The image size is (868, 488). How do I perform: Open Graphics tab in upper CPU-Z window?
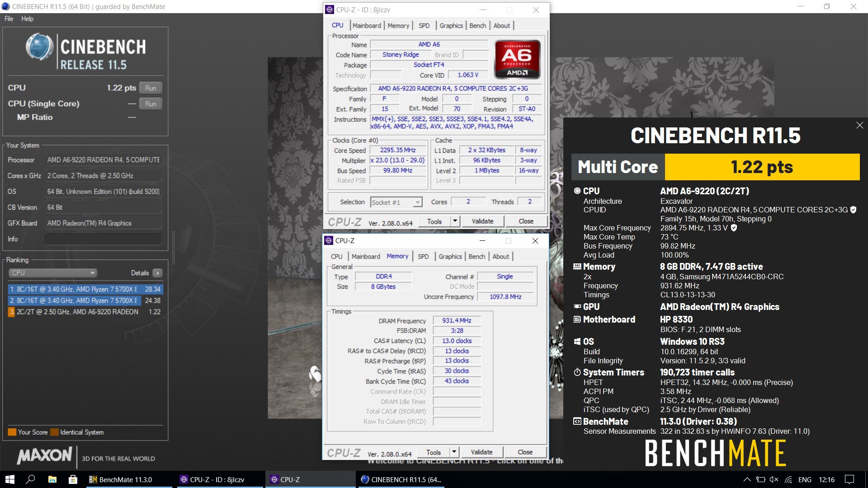[451, 26]
